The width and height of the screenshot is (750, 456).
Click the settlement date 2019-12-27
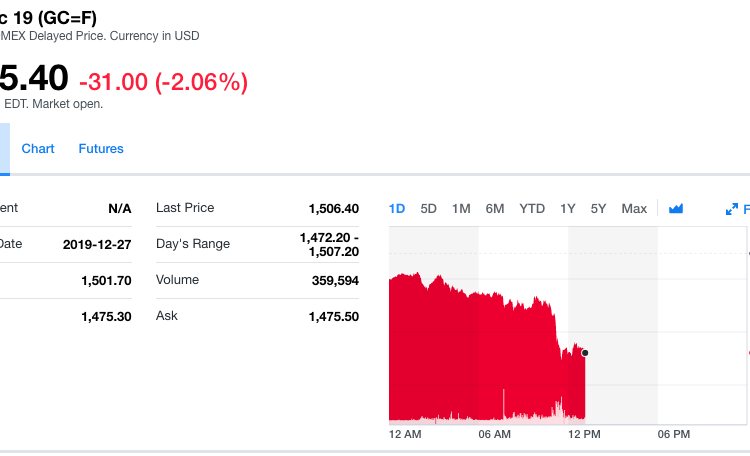point(97,244)
